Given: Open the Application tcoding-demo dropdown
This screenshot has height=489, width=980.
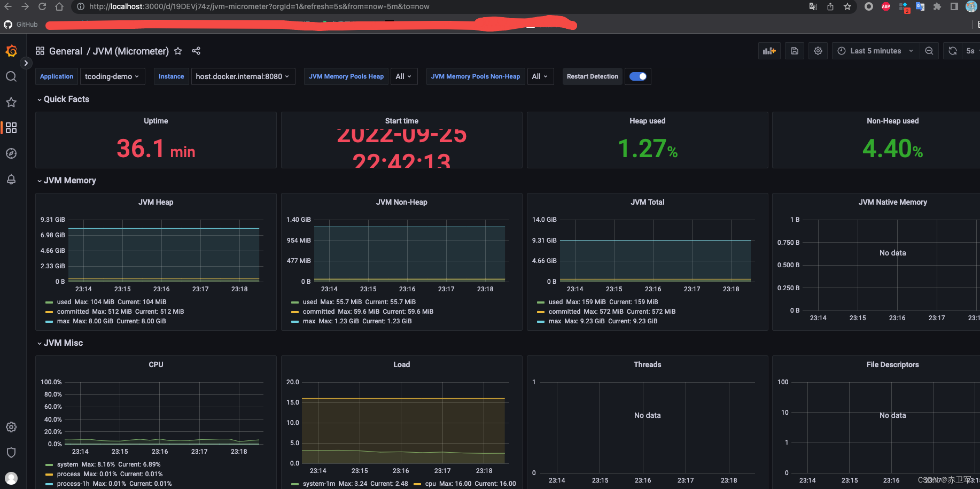Looking at the screenshot, I should click(112, 76).
